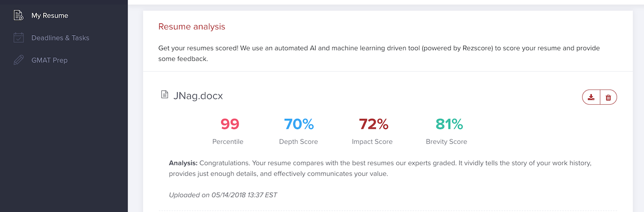The image size is (644, 212).
Task: Click the Impact Score label text
Action: [x=372, y=141]
